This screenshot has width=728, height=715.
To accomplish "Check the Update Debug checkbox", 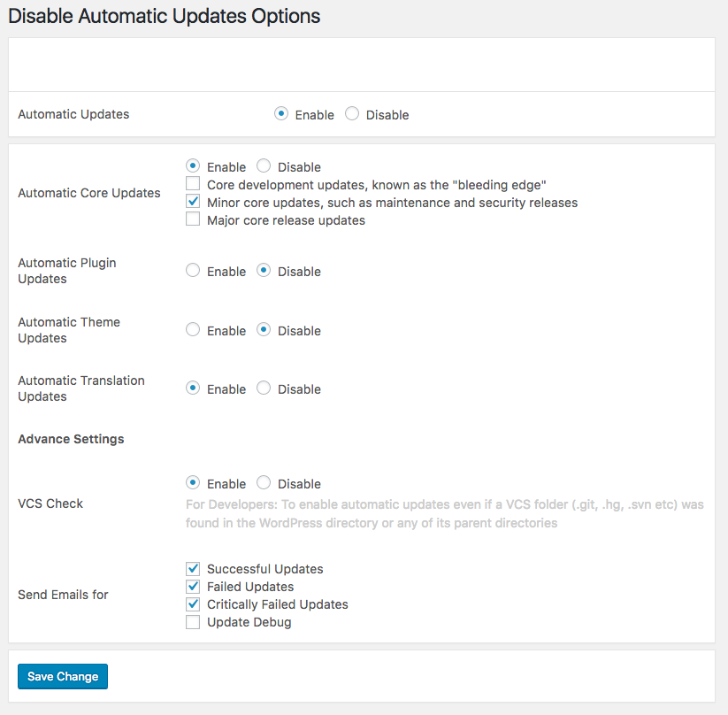I will pos(193,622).
